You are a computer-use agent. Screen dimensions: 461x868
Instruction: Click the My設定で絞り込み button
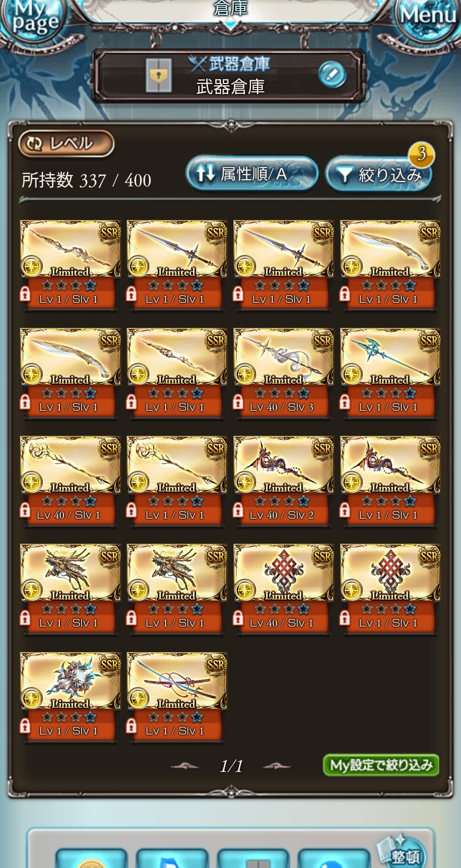pos(381,765)
